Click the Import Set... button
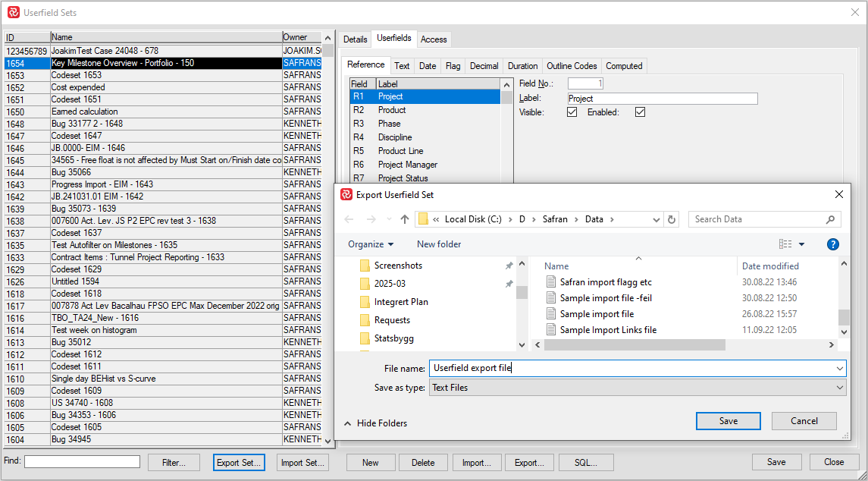This screenshot has width=868, height=481. 302,463
